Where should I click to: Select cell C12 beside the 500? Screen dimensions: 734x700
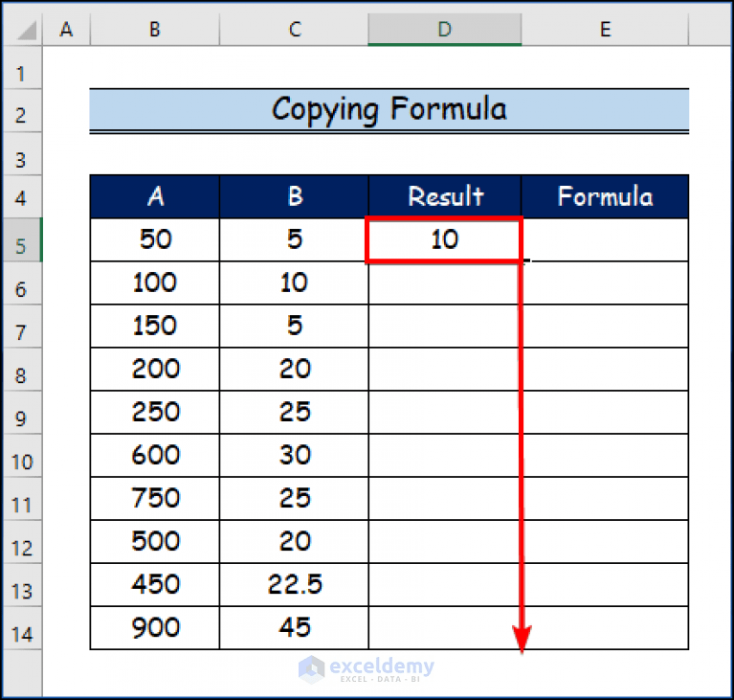[x=294, y=542]
